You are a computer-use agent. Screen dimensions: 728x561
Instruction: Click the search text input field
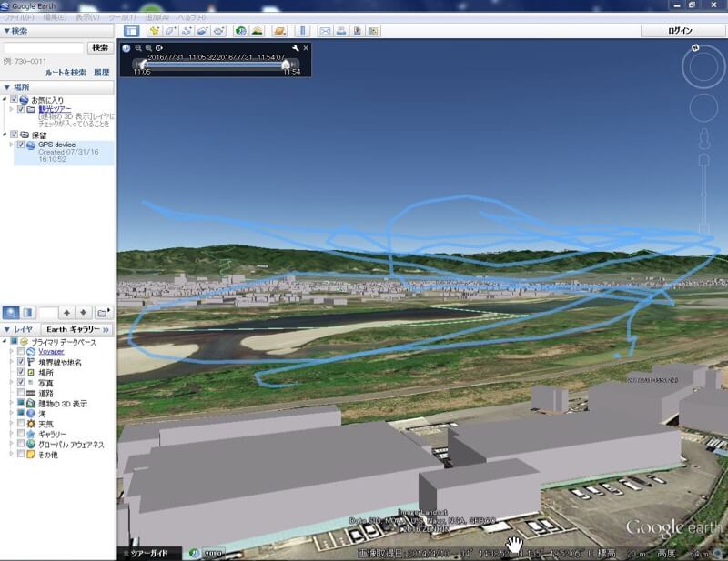pos(43,47)
